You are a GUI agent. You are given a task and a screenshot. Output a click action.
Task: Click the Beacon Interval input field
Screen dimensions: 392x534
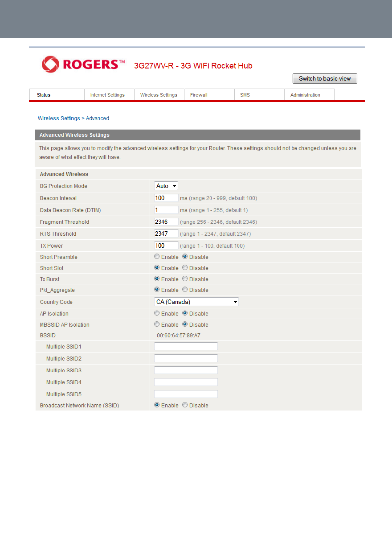point(166,198)
